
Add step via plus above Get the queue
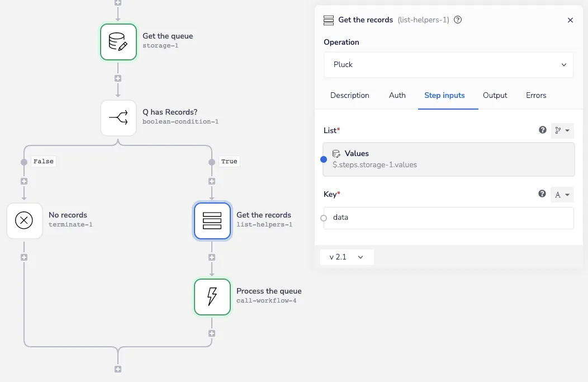pos(118,3)
